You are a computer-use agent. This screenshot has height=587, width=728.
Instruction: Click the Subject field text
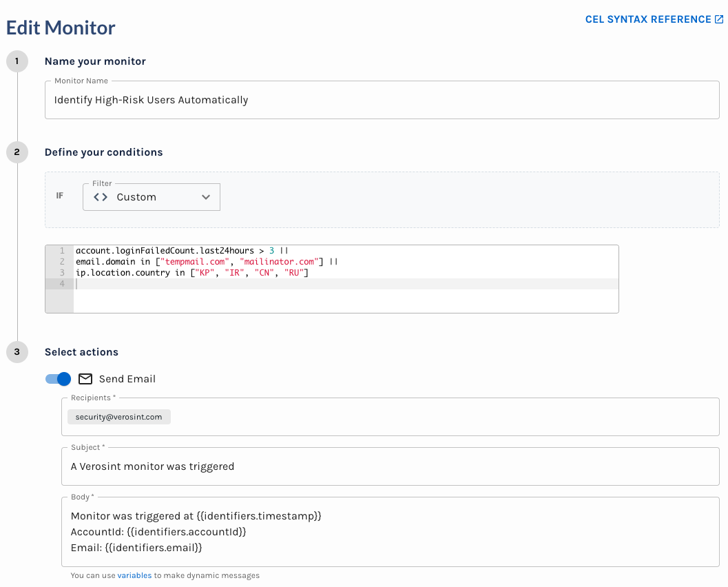[152, 466]
